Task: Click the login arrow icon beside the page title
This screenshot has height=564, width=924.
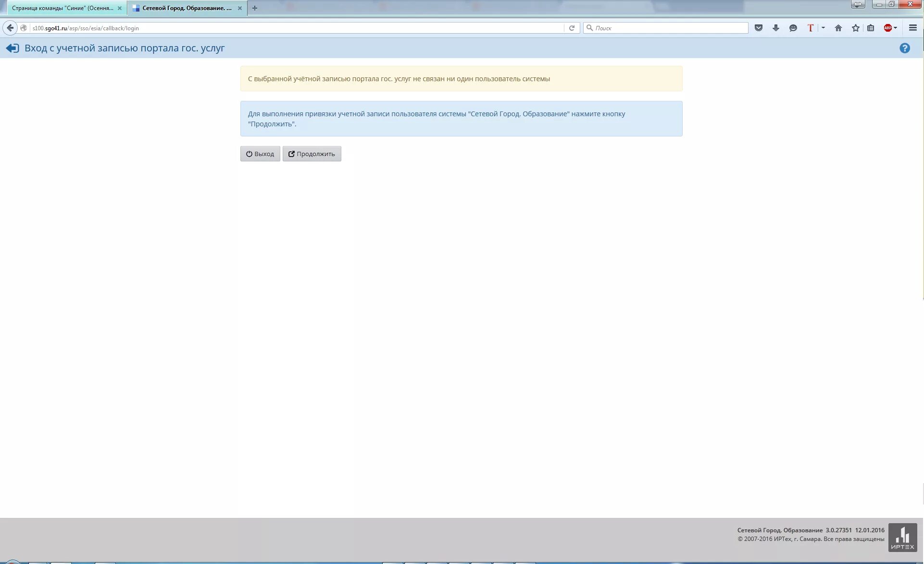Action: click(12, 48)
